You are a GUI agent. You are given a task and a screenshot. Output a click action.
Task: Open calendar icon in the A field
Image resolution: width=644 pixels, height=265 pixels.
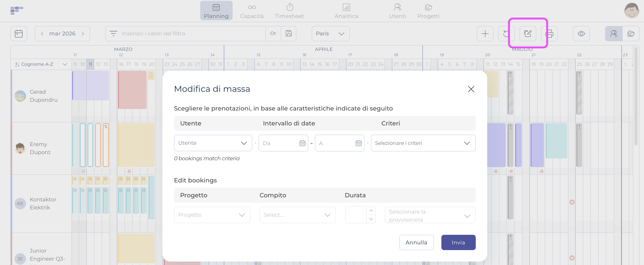[358, 143]
